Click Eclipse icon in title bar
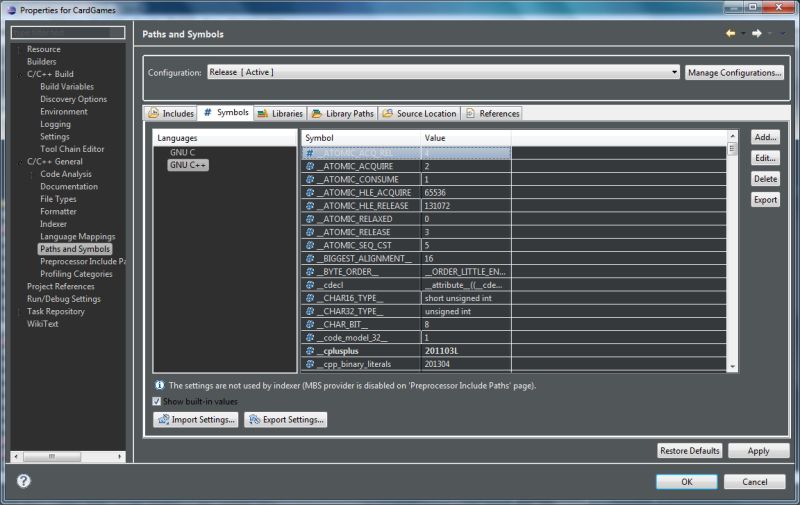The image size is (800, 505). coord(12,10)
